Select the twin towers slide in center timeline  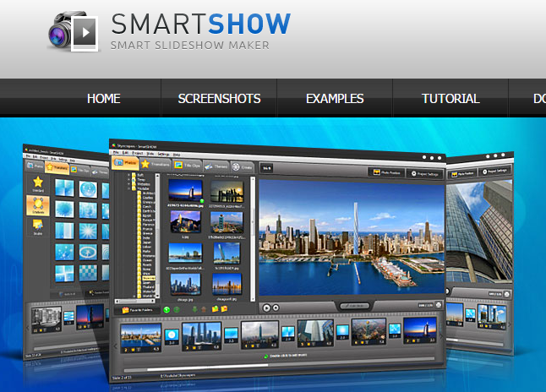point(201,336)
